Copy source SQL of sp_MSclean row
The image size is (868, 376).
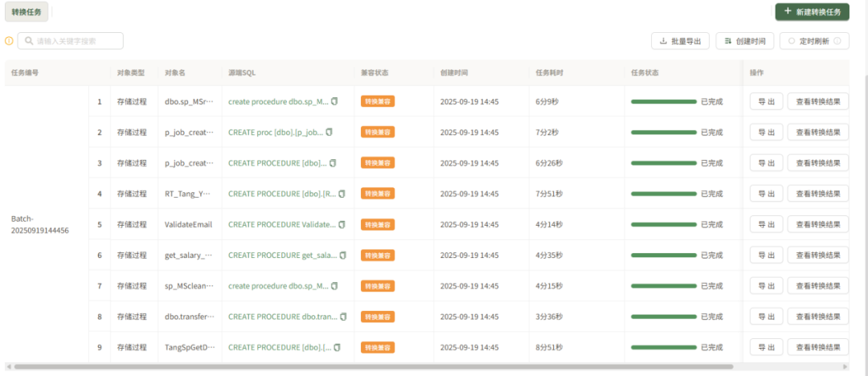coord(334,286)
